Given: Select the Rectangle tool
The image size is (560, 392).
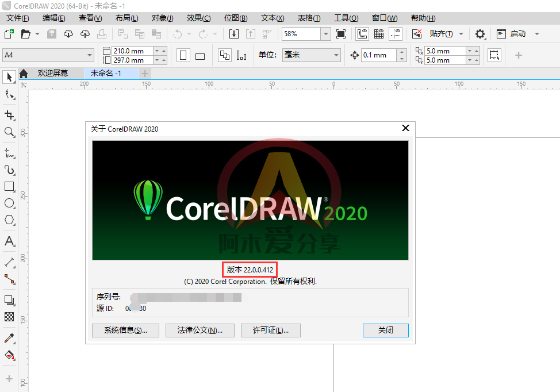Looking at the screenshot, I should tap(9, 186).
